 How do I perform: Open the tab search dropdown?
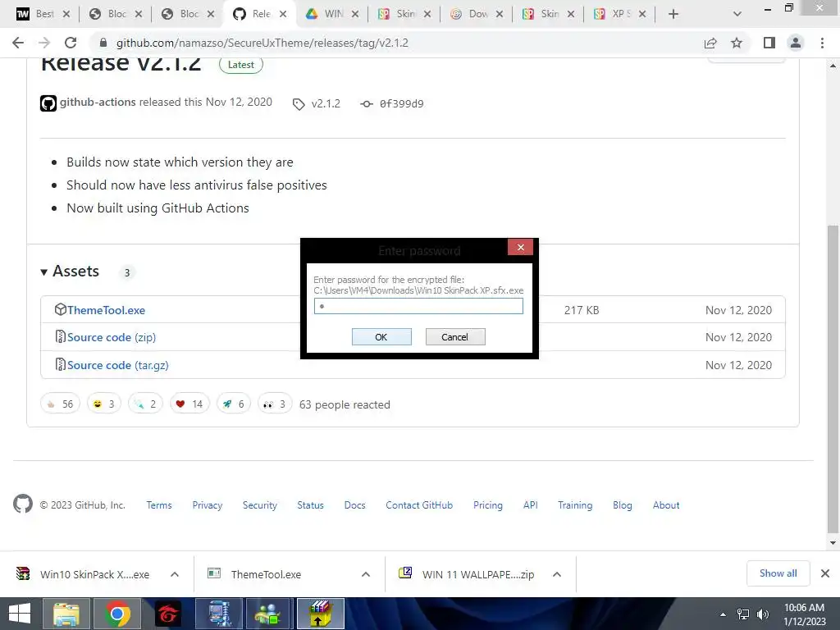tap(737, 14)
